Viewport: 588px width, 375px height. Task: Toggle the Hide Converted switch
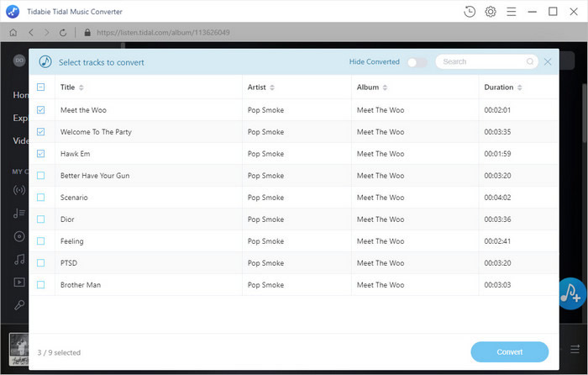pyautogui.click(x=417, y=62)
